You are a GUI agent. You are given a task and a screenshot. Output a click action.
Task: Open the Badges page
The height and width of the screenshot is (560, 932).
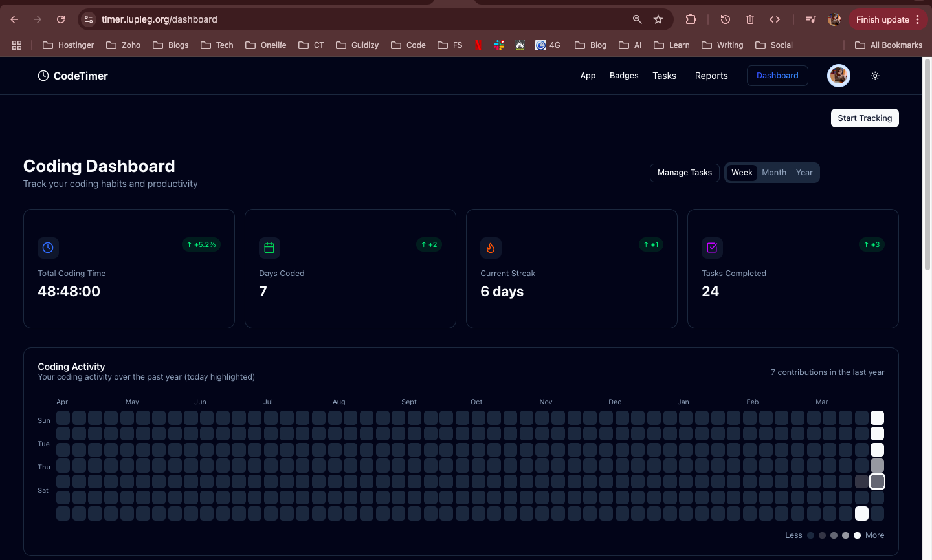pyautogui.click(x=623, y=76)
